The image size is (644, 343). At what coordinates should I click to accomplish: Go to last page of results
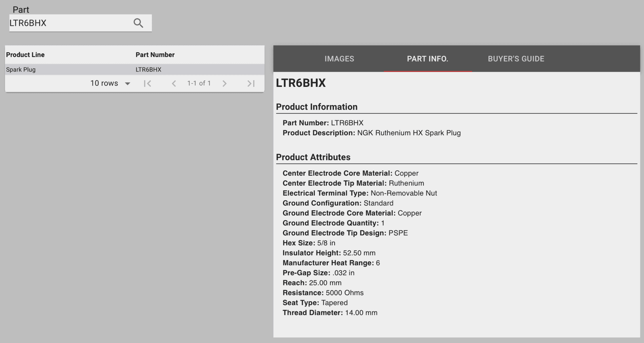pyautogui.click(x=251, y=83)
